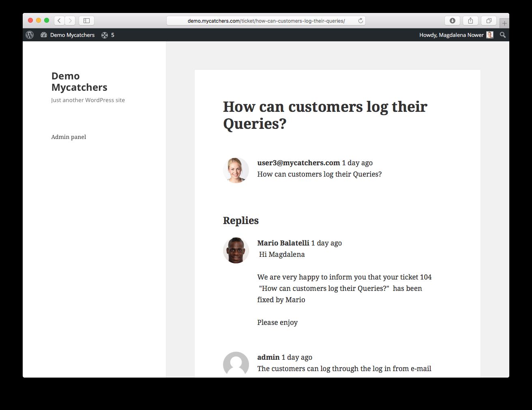Reload the page with the refresh icon
The width and height of the screenshot is (532, 410).
360,21
